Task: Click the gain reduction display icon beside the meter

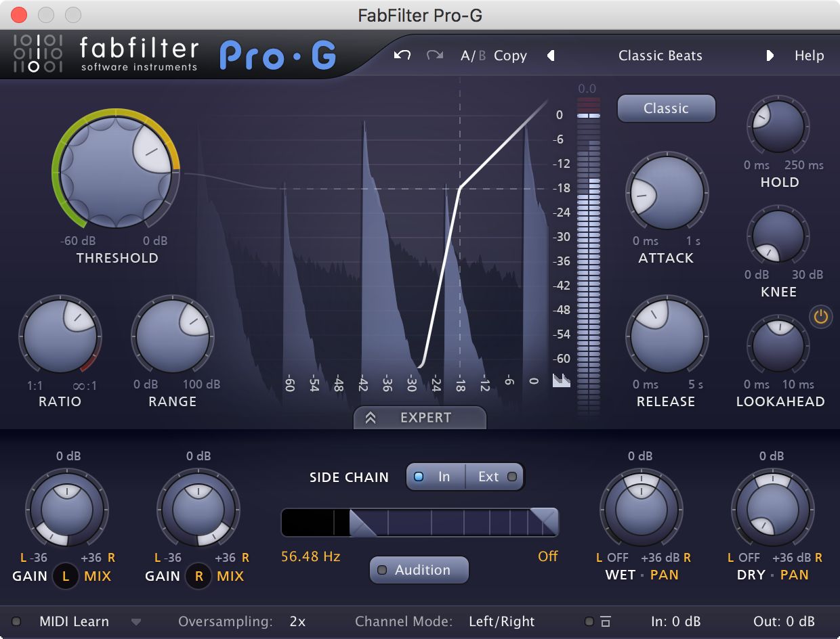Action: 560,380
